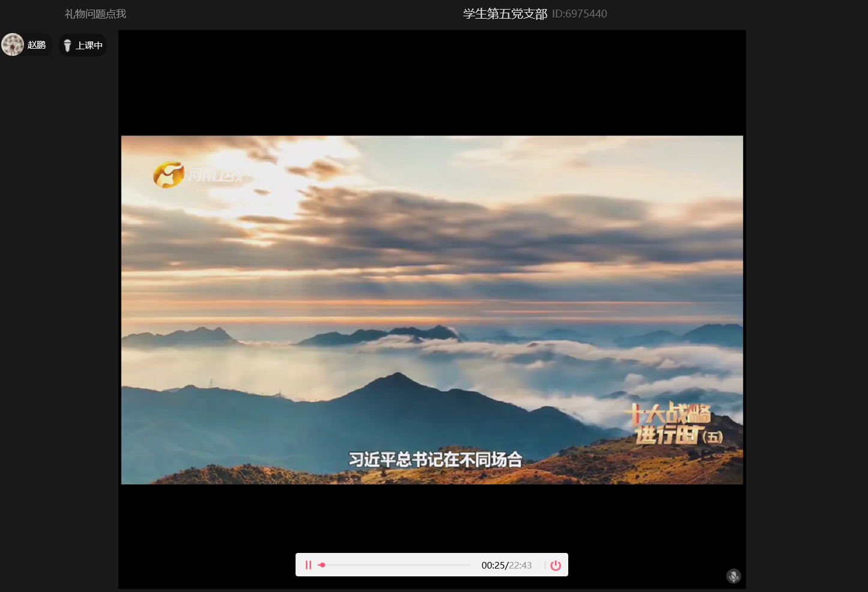
Task: Pause the video with the pause icon
Action: click(x=308, y=565)
